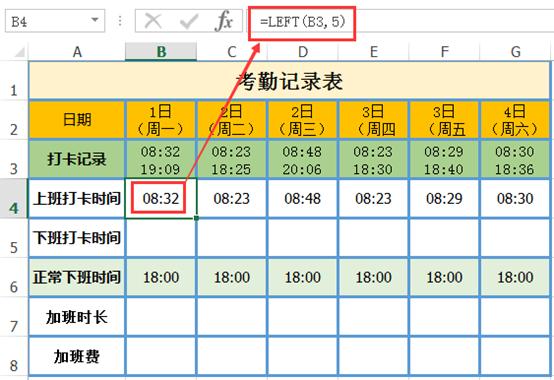Select column D header
The height and width of the screenshot is (380, 554).
(x=302, y=52)
